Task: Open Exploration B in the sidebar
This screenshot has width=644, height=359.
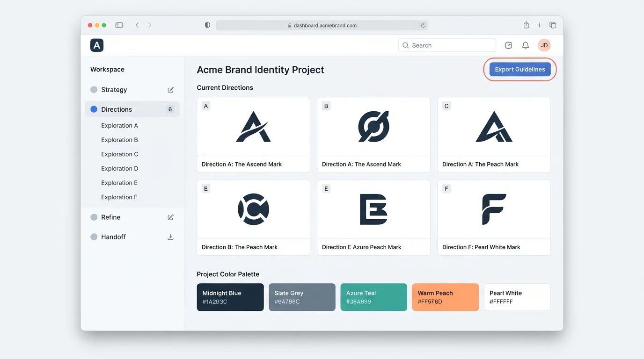Action: tap(119, 140)
